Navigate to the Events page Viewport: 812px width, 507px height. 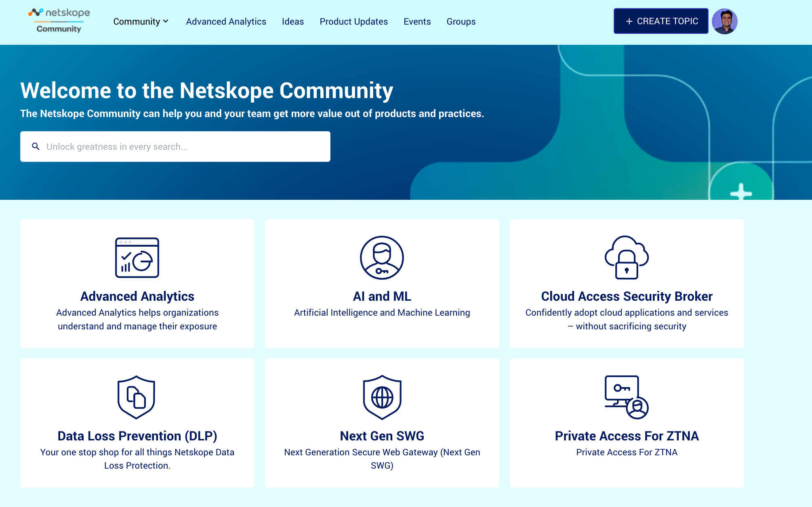(x=417, y=21)
